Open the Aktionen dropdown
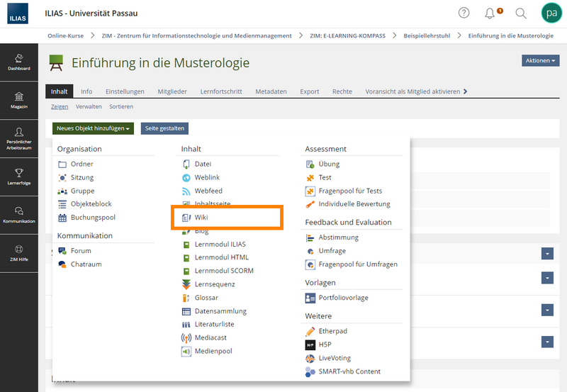The width and height of the screenshot is (567, 392). point(540,60)
